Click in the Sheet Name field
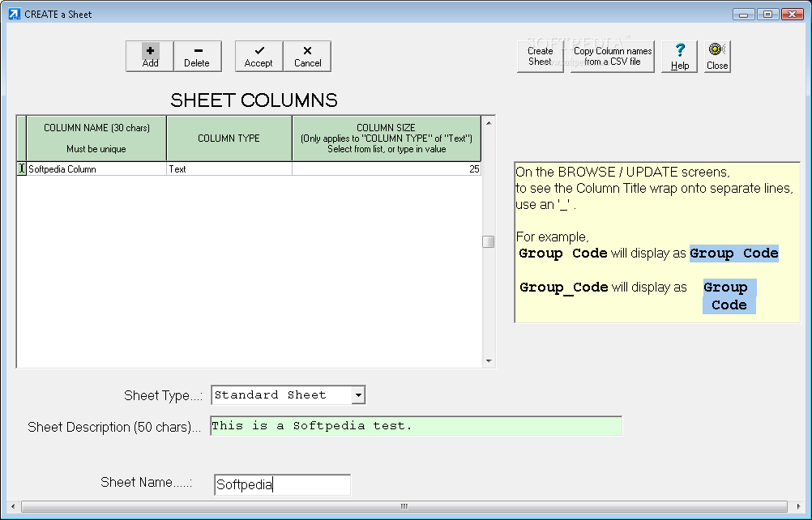The width and height of the screenshot is (812, 520). [282, 485]
